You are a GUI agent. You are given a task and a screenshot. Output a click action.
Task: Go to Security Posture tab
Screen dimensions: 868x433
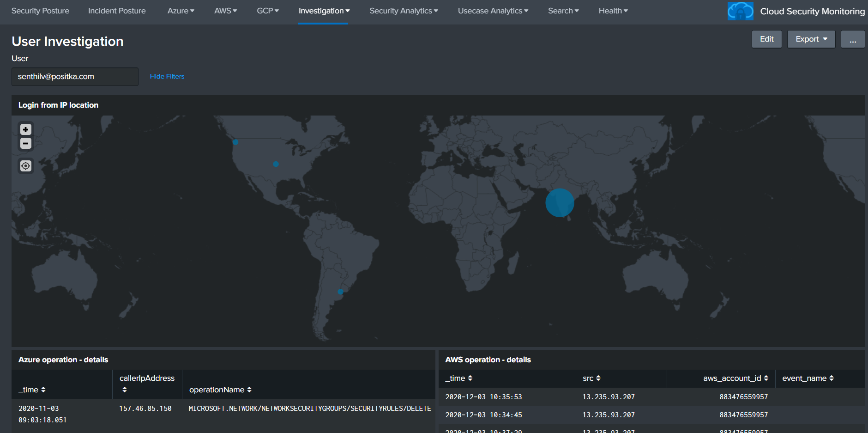40,11
